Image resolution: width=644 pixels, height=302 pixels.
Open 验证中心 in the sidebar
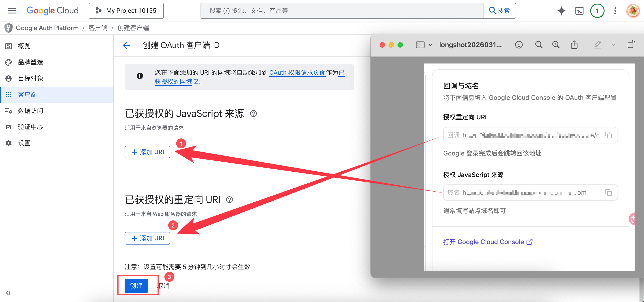point(57,127)
